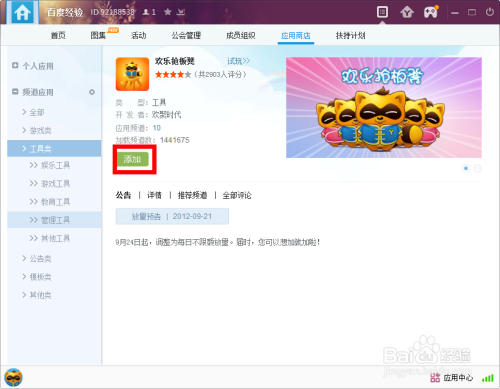Select second banner pagination dot

477,168
